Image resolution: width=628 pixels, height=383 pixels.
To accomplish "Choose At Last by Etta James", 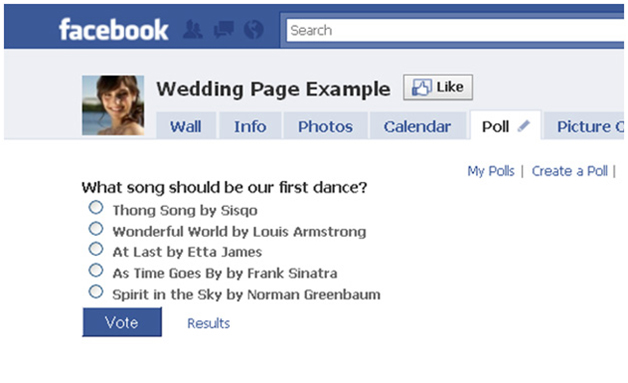I will point(96,249).
